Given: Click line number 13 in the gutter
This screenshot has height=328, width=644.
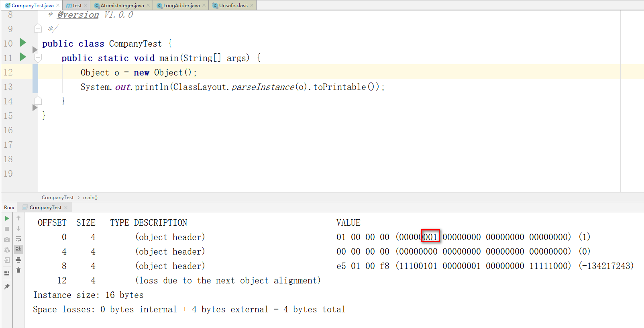Looking at the screenshot, I should pyautogui.click(x=8, y=87).
